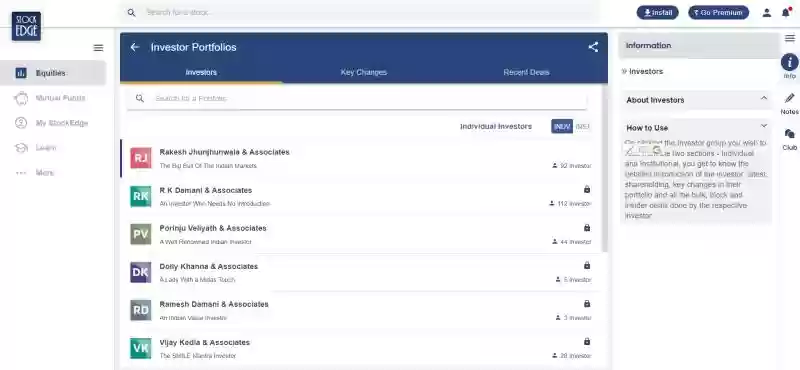This screenshot has width=800, height=370.
Task: Open Dolly Khanna & Associates portfolio
Action: pos(360,273)
